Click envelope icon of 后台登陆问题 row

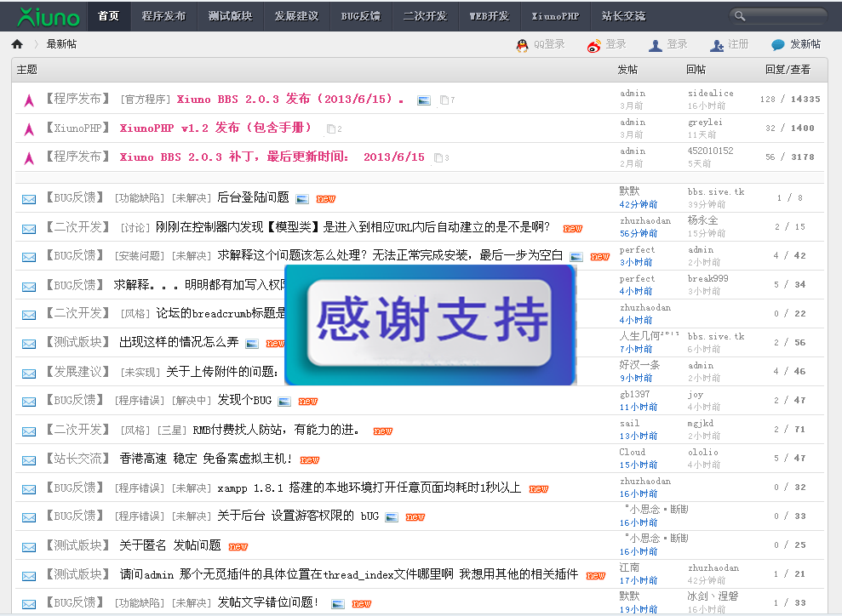29,200
